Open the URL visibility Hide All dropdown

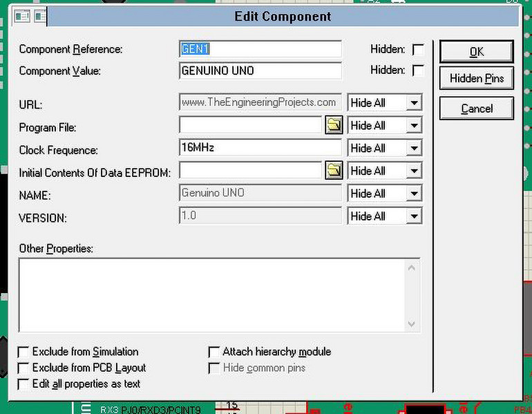click(x=413, y=103)
